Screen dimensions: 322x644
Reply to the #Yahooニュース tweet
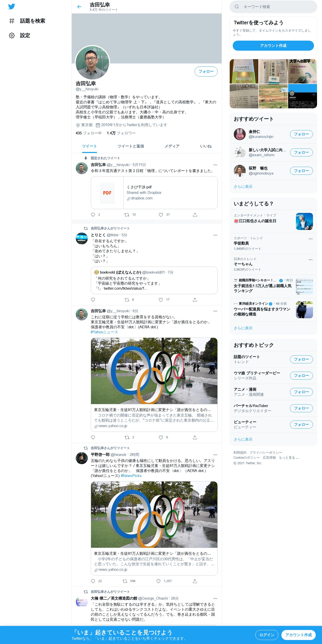point(93,437)
